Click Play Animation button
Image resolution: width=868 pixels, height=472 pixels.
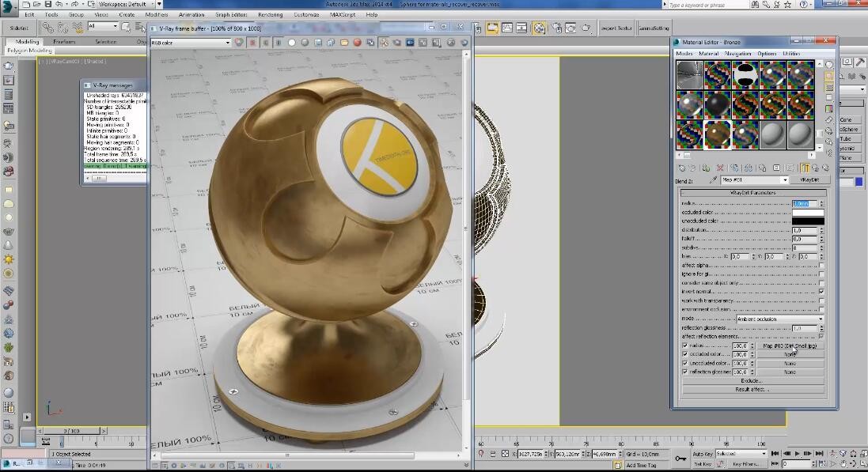(x=797, y=454)
